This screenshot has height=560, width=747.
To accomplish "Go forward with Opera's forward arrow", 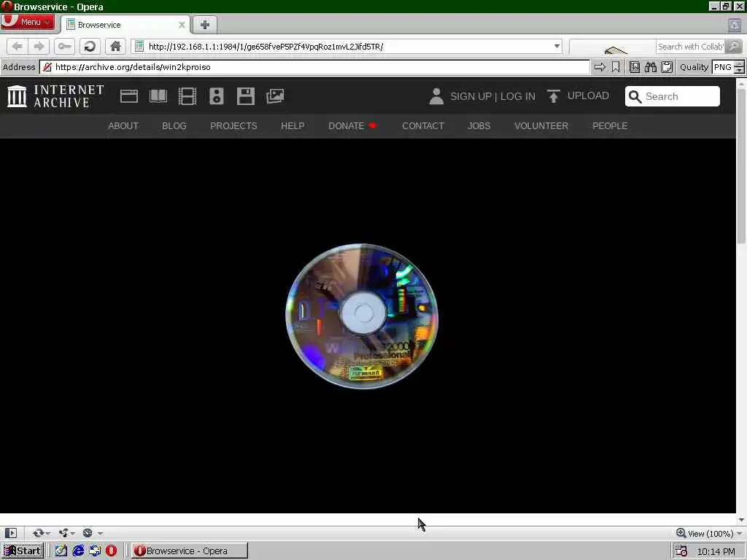I will [39, 46].
